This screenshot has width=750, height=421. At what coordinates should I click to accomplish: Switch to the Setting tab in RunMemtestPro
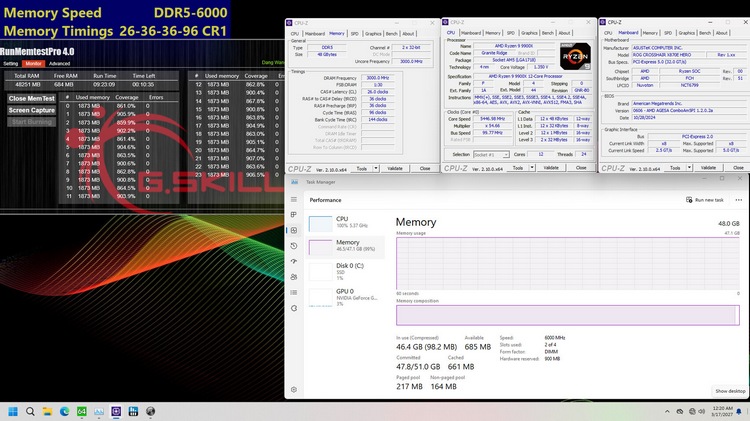11,63
